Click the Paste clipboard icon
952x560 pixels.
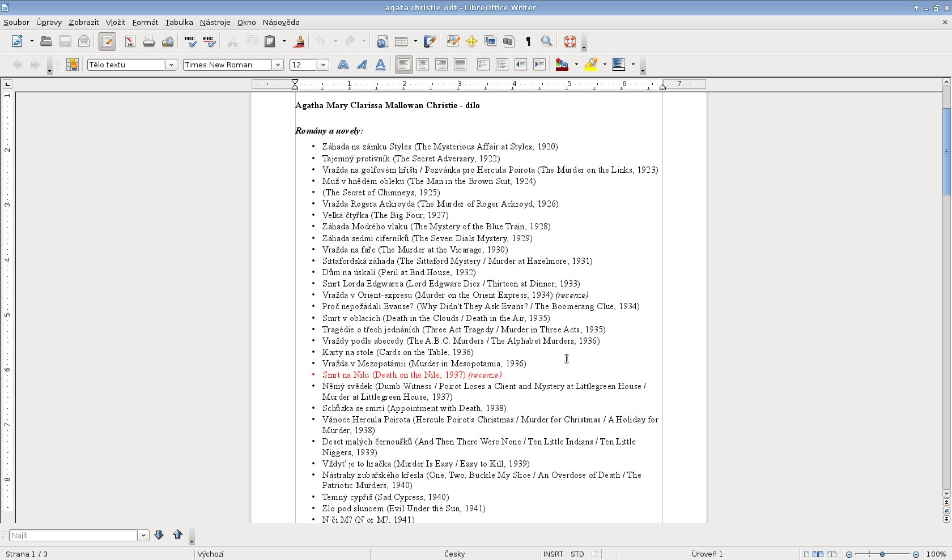click(x=270, y=41)
